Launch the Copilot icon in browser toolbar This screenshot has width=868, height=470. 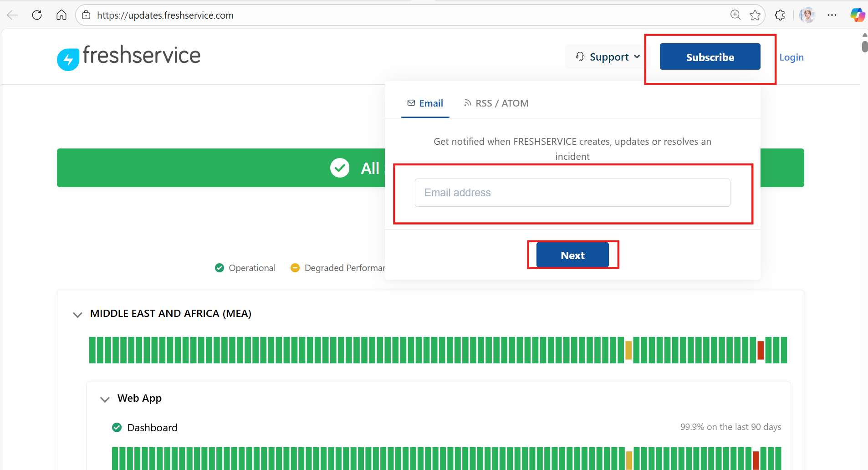858,15
